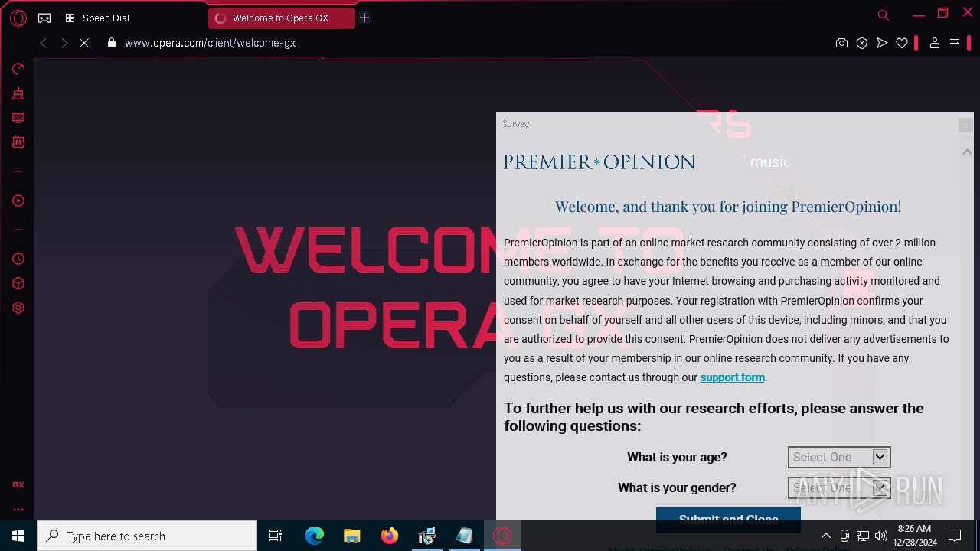Screen dimensions: 980x551
Task: Close the Survey popup
Action: point(965,124)
